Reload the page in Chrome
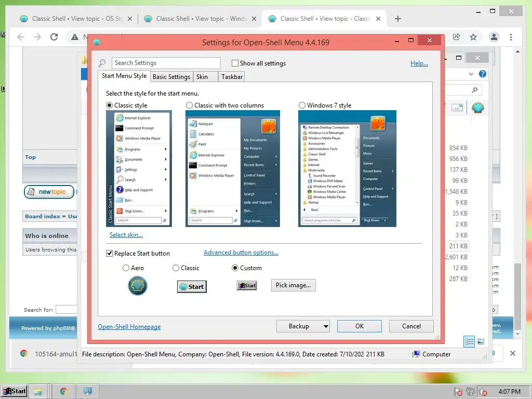This screenshot has height=399, width=532. (54, 37)
